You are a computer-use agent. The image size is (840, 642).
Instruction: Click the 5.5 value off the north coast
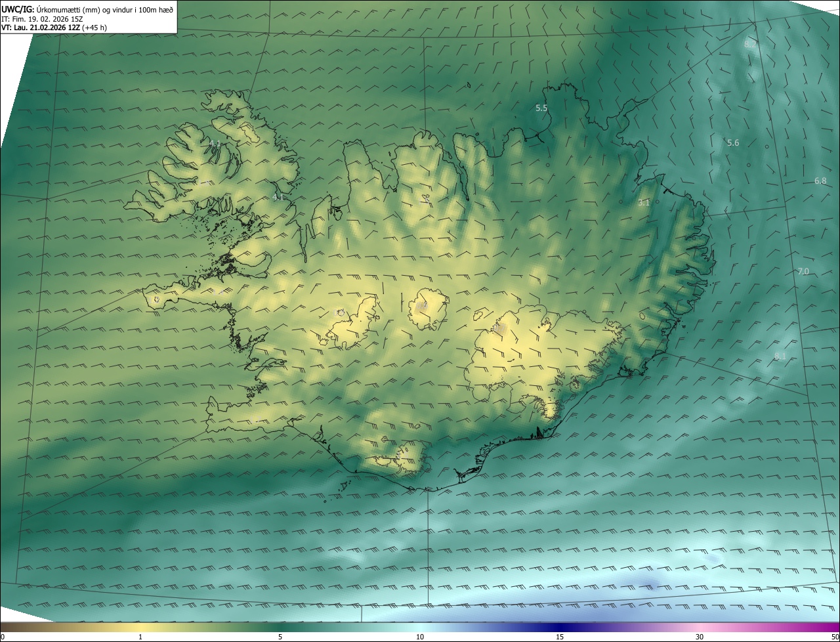coord(541,108)
